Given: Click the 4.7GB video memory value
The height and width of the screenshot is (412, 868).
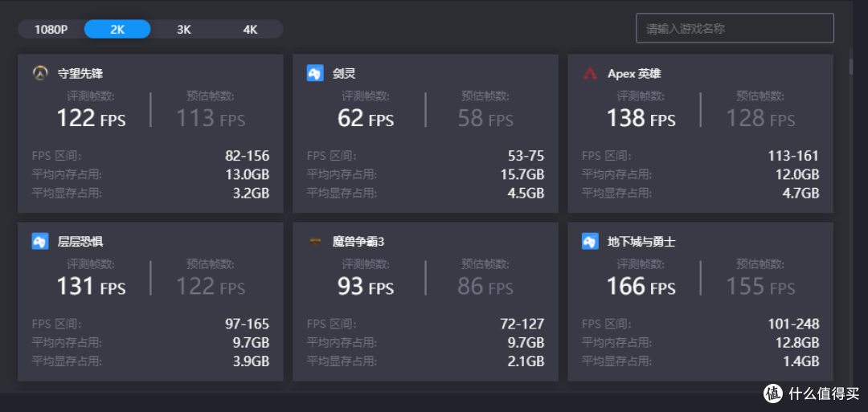Looking at the screenshot, I should point(800,194).
